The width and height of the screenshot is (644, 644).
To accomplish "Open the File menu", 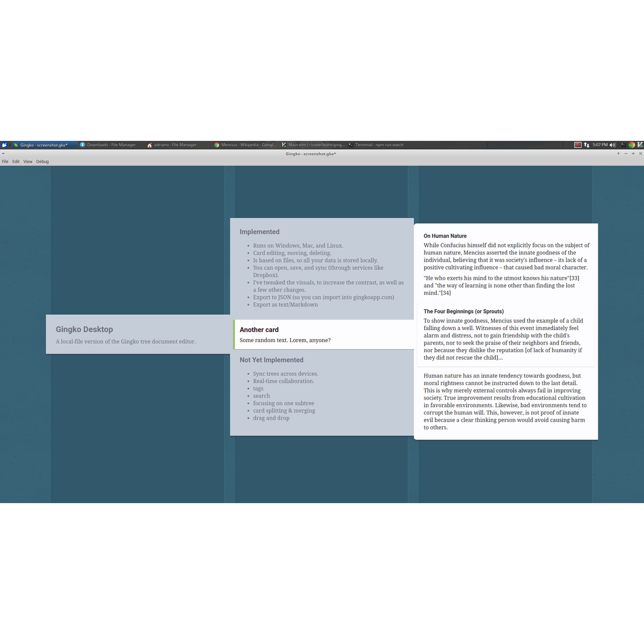I will [5, 162].
